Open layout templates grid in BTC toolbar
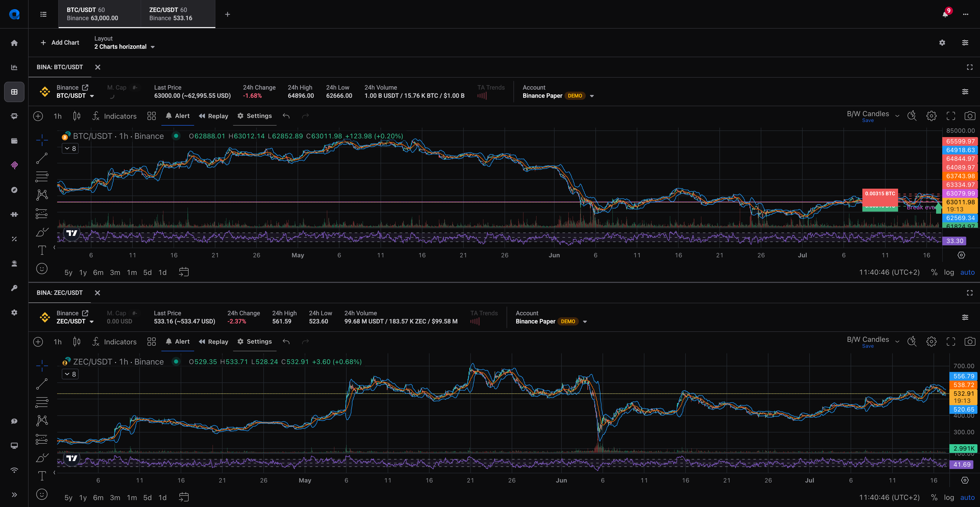 pos(151,116)
